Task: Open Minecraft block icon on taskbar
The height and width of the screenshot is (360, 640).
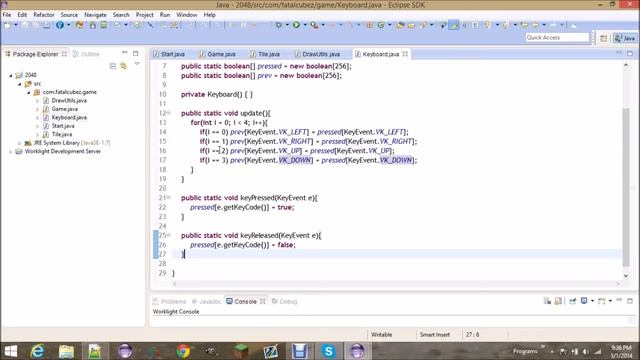Action: pos(241,351)
